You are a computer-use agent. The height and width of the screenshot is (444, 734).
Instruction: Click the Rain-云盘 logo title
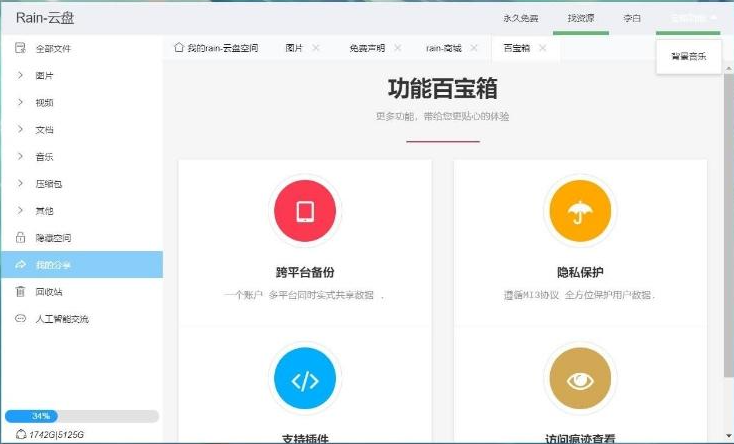(x=45, y=18)
